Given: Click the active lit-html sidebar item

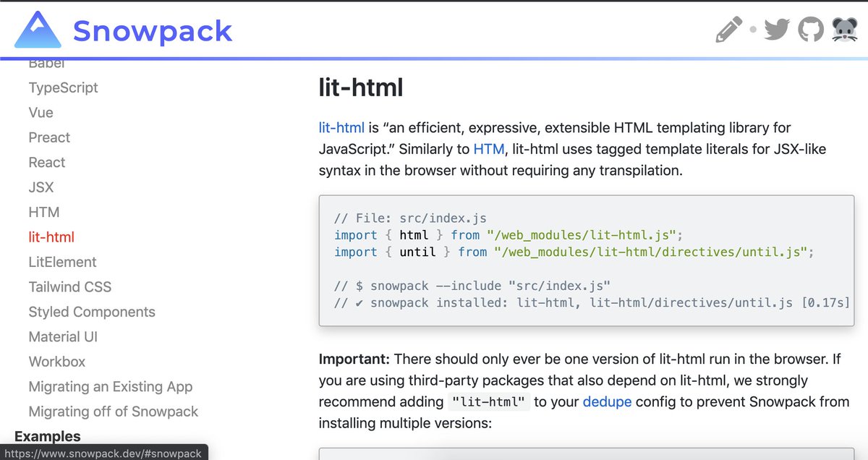Looking at the screenshot, I should 51,237.
